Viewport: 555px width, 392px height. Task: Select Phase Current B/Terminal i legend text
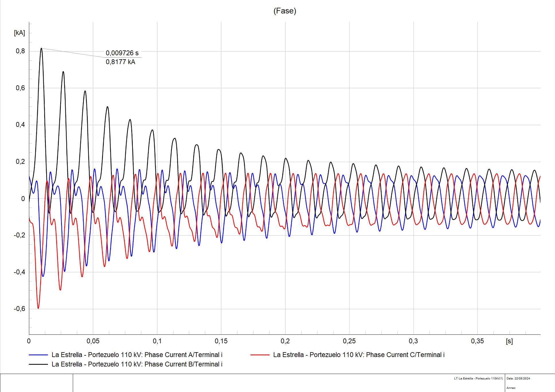point(137,364)
